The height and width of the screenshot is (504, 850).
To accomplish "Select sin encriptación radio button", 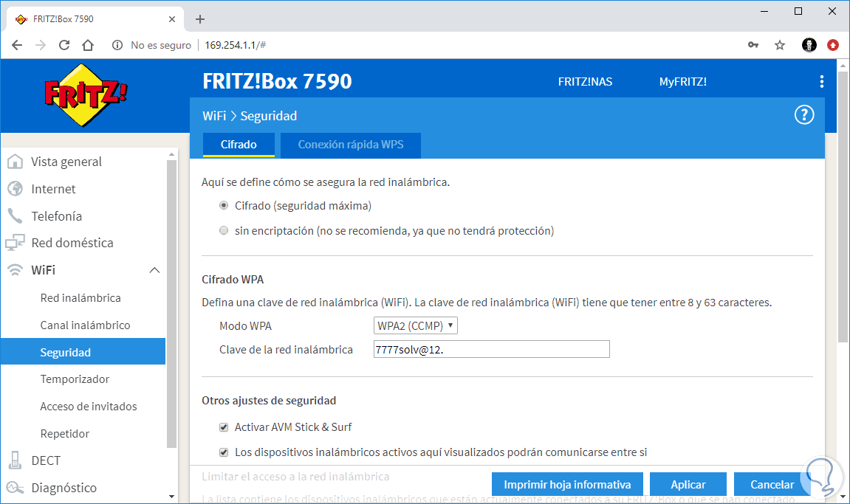I will tap(223, 230).
